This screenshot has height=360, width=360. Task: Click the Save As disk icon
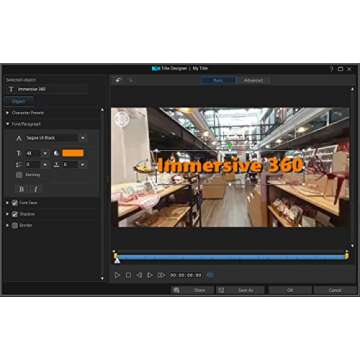tap(221, 290)
